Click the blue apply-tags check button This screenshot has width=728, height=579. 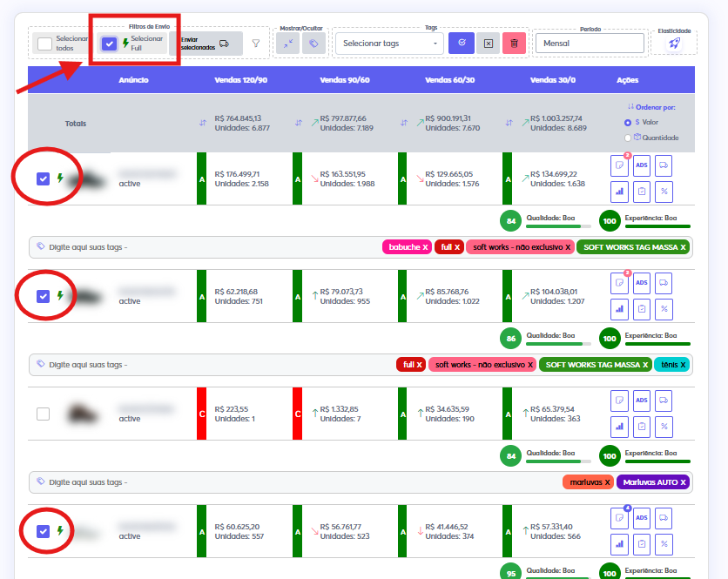(462, 44)
